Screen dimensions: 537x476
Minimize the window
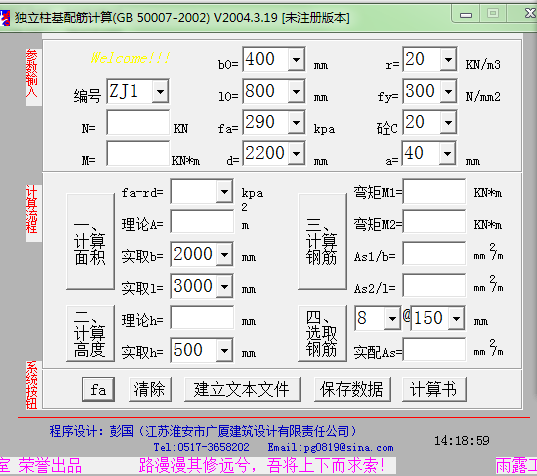pos(465,14)
